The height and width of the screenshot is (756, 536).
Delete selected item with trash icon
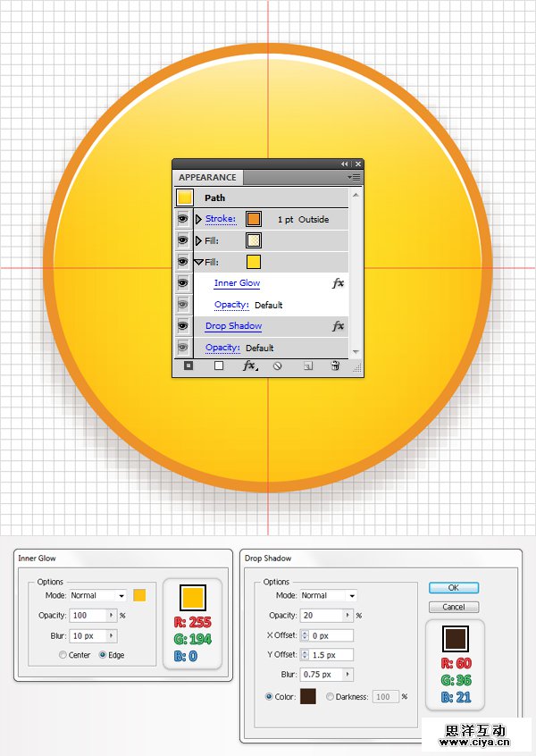tap(335, 365)
